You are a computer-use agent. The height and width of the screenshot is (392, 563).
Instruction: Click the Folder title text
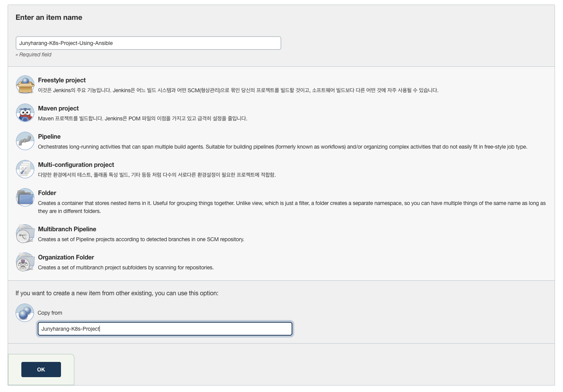coord(47,193)
